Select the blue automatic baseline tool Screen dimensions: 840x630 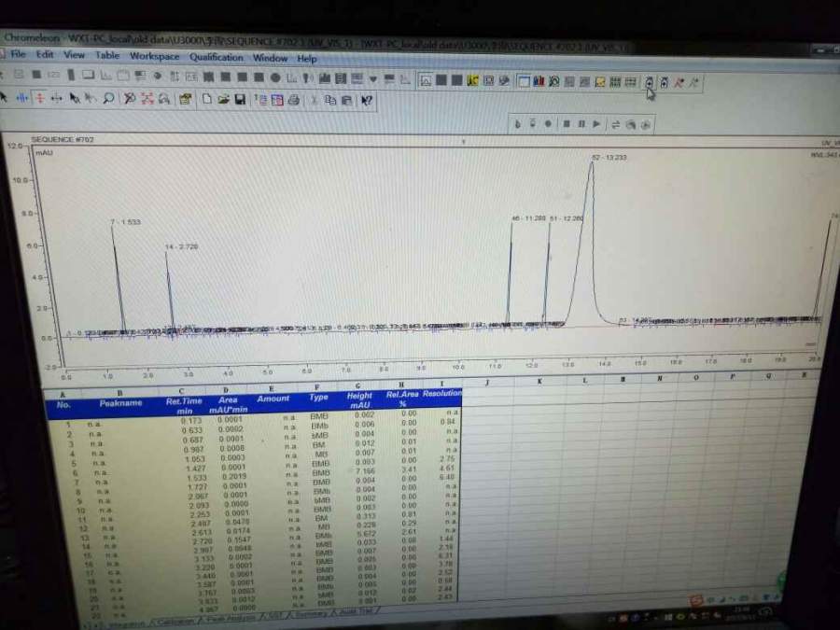pos(22,97)
